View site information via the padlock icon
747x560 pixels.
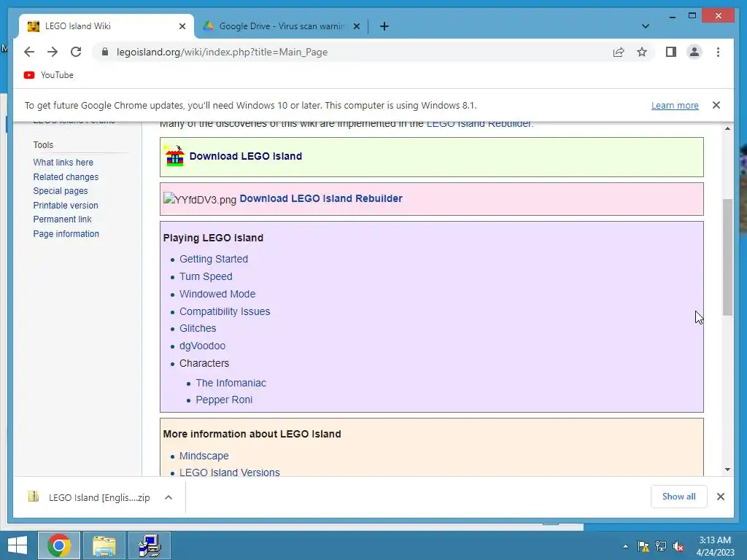tap(105, 52)
